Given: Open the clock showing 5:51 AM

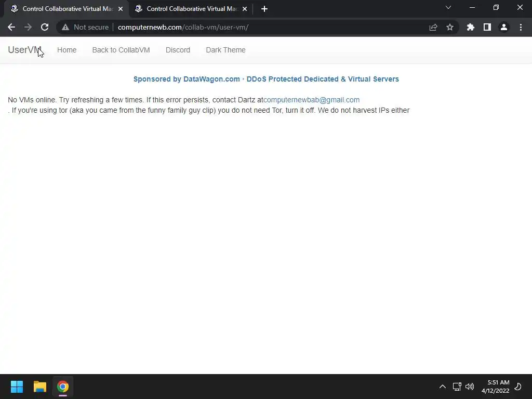Looking at the screenshot, I should click(495, 387).
